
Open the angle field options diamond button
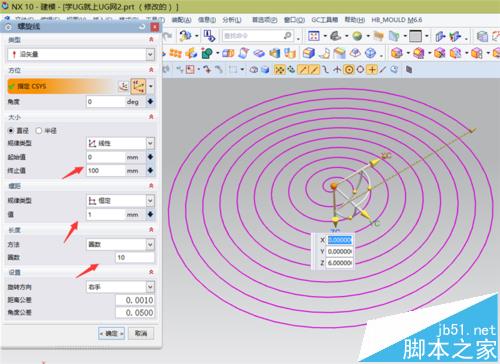[150, 101]
